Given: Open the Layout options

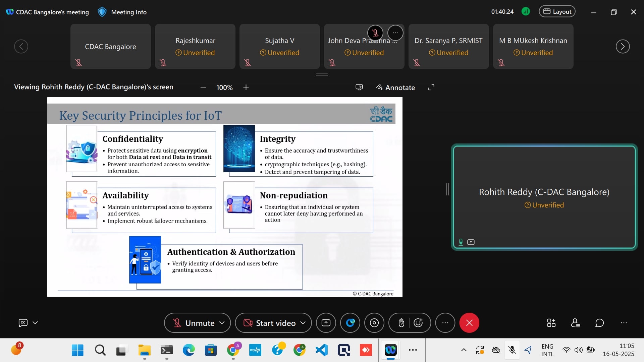Looking at the screenshot, I should click(557, 12).
